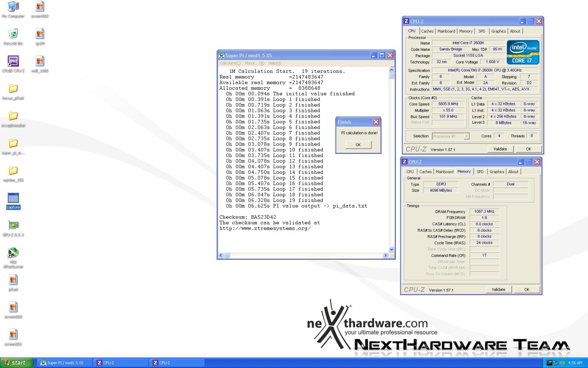588x368 pixels.
Task: Click the first system tray icon
Action: [x=549, y=363]
